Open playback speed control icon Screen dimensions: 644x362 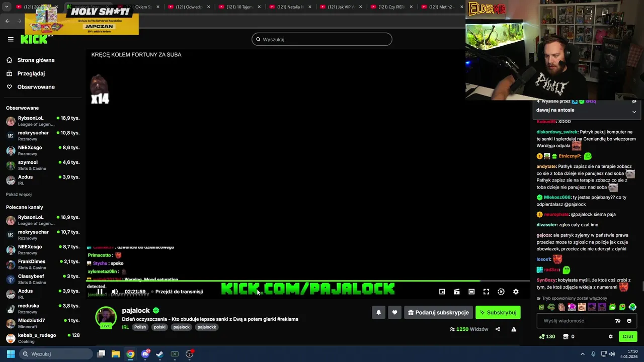coord(501,292)
